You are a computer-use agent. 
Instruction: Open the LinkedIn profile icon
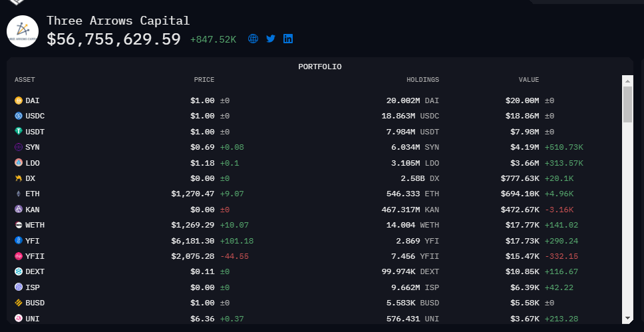[x=288, y=39]
